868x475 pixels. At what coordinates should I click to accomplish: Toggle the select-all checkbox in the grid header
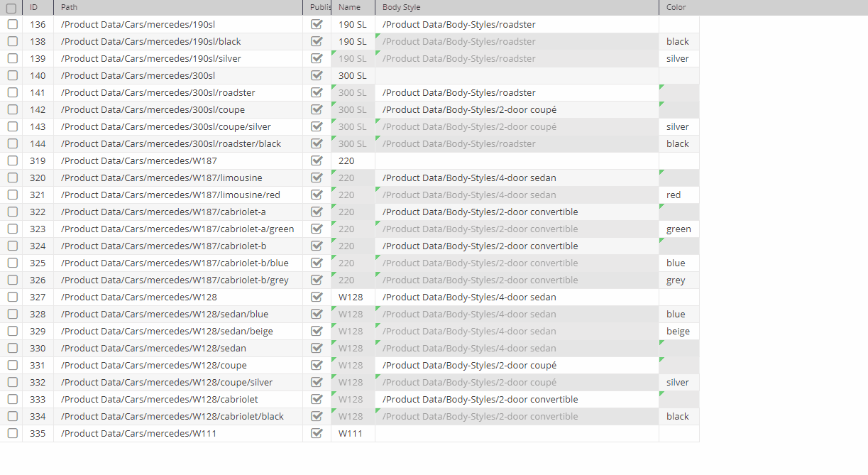(10, 7)
